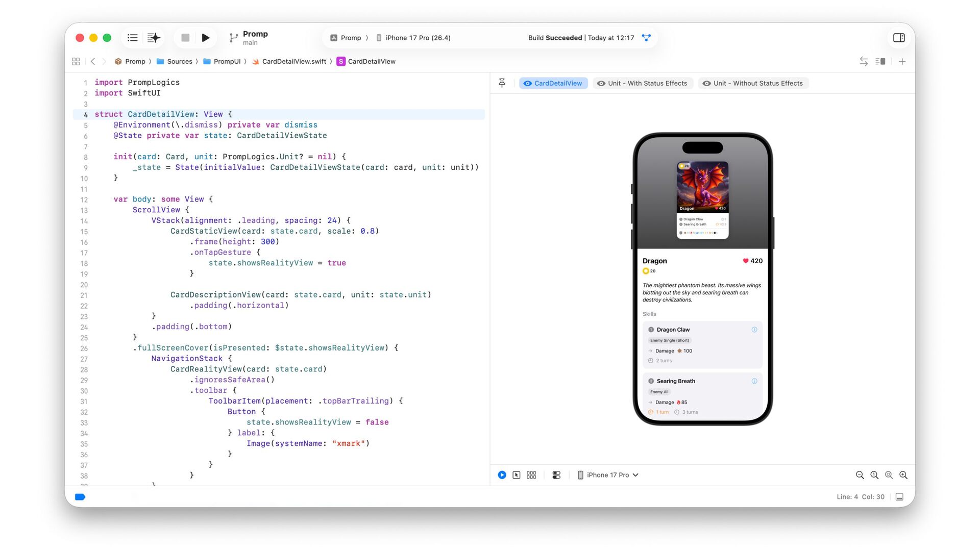Open the coding assistant sparkle icon
The image size is (980, 551).
click(x=154, y=38)
